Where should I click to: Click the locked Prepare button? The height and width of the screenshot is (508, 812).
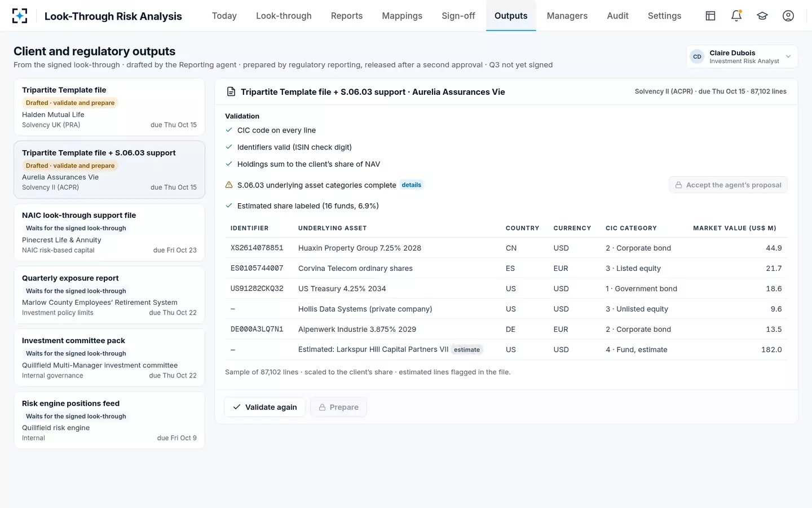click(338, 407)
